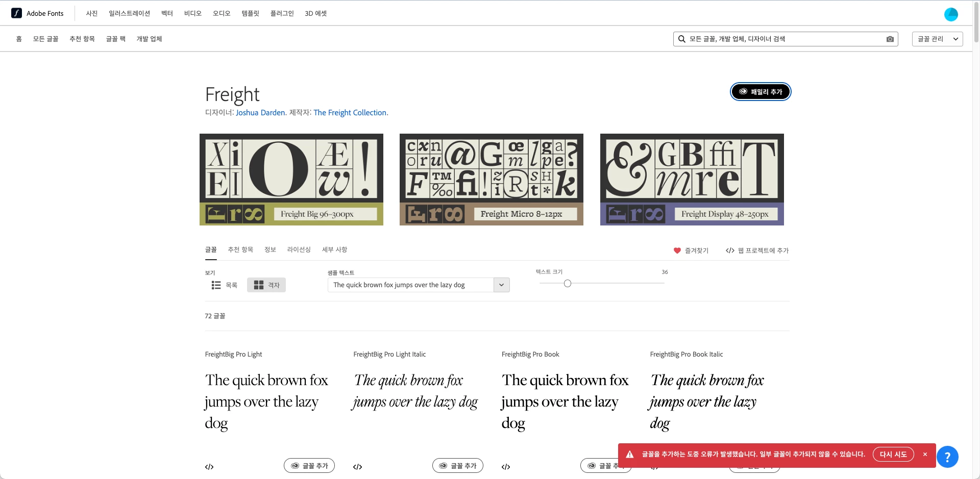
Task: Open the 일러스트레이션 menu
Action: click(129, 13)
